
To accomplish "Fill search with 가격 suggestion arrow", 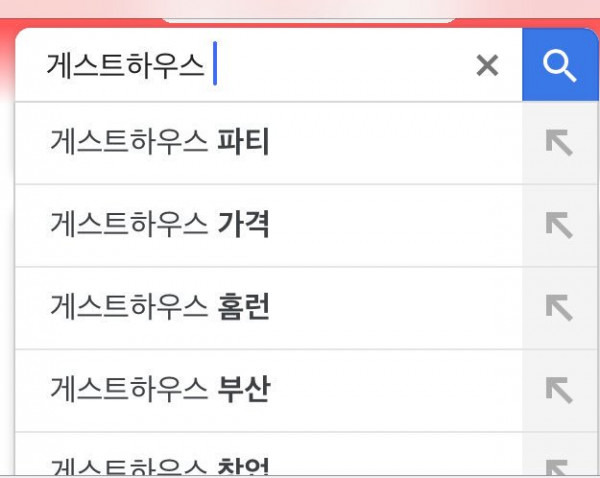I will click(x=559, y=225).
